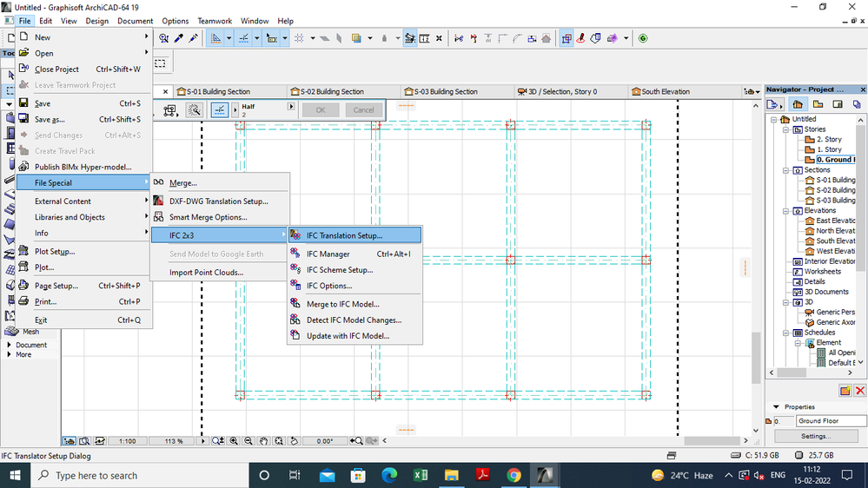The width and height of the screenshot is (868, 488).
Task: Collapse the Elevations tree node
Action: tap(785, 211)
